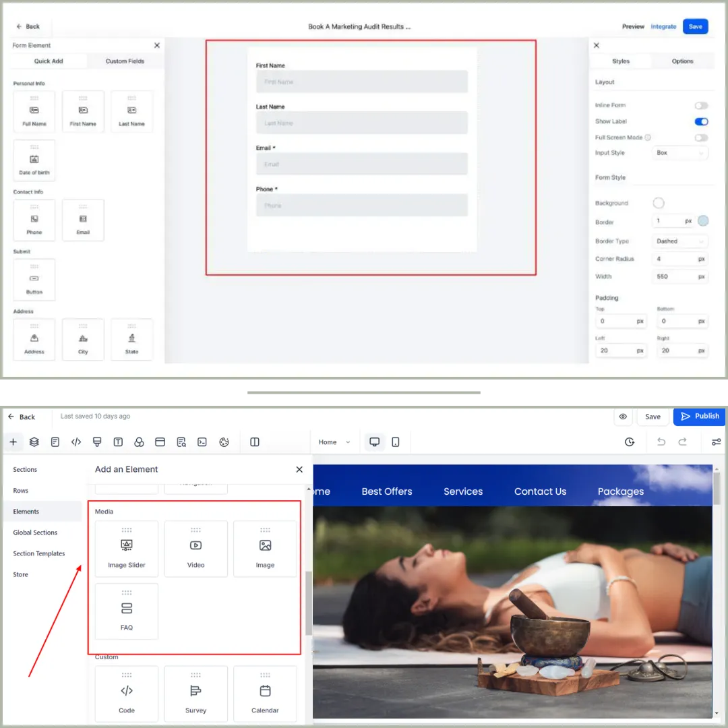Click the Email input field in form
The height and width of the screenshot is (728, 728).
[362, 164]
